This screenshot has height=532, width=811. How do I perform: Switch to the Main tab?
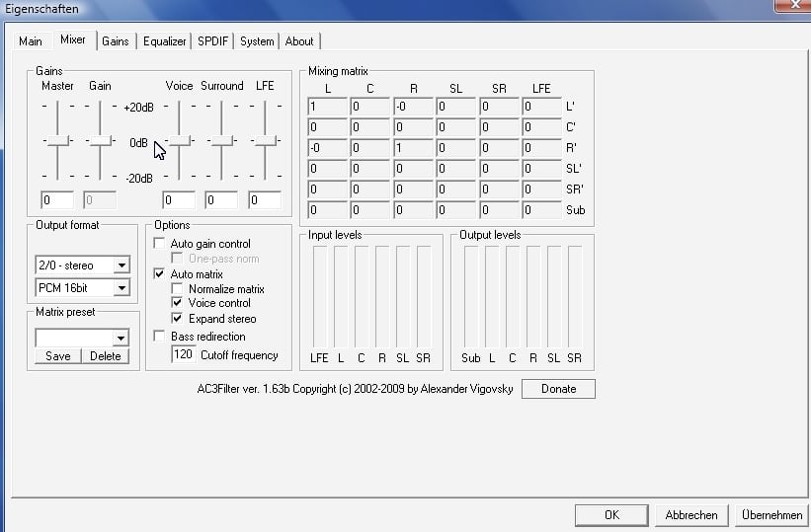(x=31, y=41)
